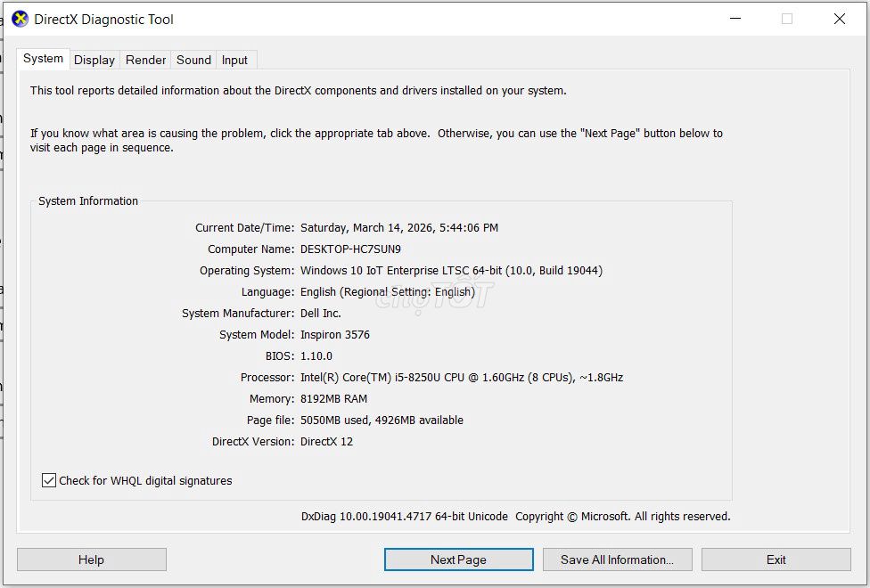Image resolution: width=870 pixels, height=588 pixels.
Task: Click manufacturer value Dell Inc.
Action: point(321,314)
